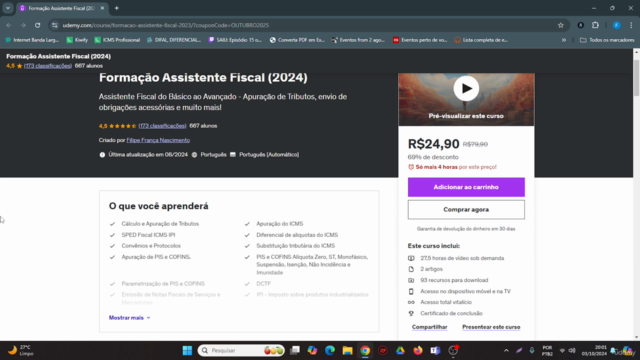Viewport: 640px width, 360px height.
Task: Open Eventos perto de vo... bookmark
Action: (420, 40)
